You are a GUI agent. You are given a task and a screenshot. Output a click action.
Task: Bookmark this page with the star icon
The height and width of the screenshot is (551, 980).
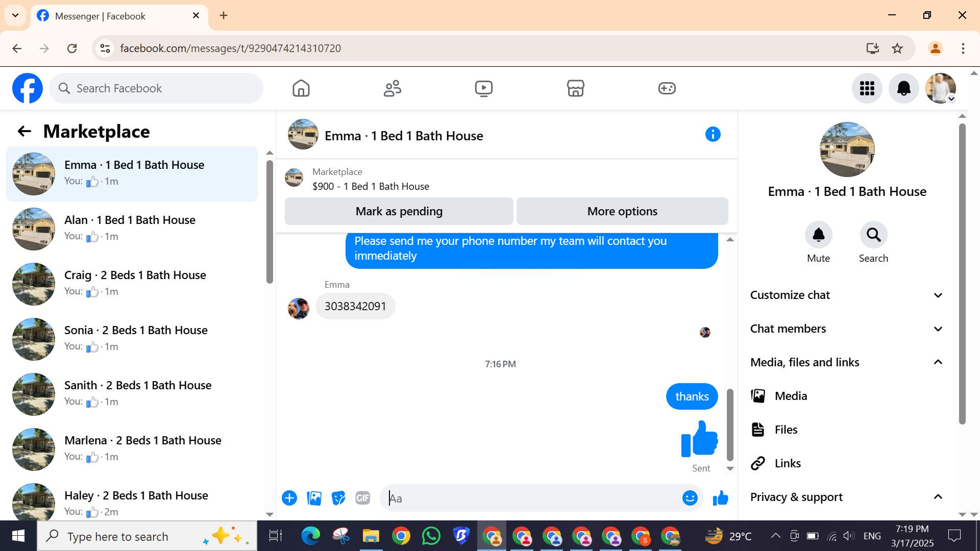897,48
